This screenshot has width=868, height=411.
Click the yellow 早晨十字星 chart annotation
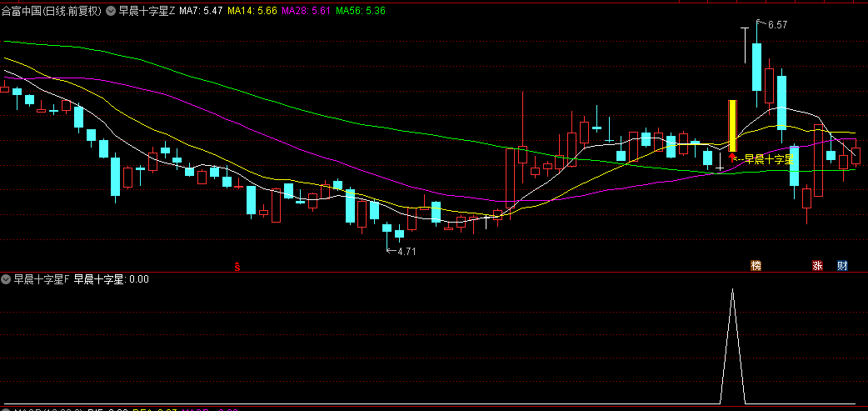pos(768,160)
